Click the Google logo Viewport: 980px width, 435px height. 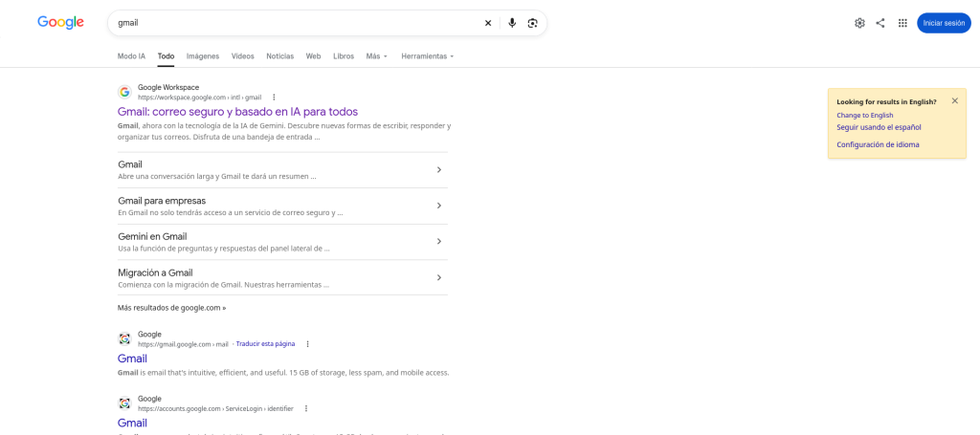point(60,23)
